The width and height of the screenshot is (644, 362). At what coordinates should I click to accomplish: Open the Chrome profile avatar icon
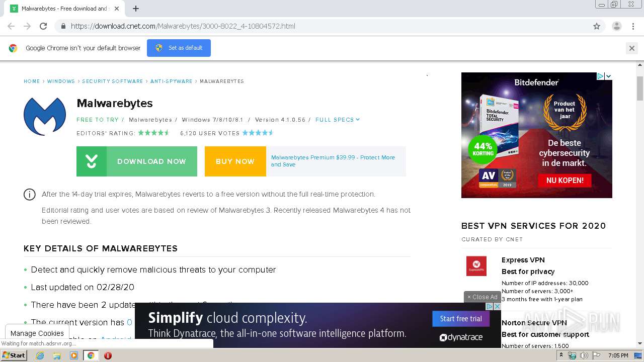616,26
